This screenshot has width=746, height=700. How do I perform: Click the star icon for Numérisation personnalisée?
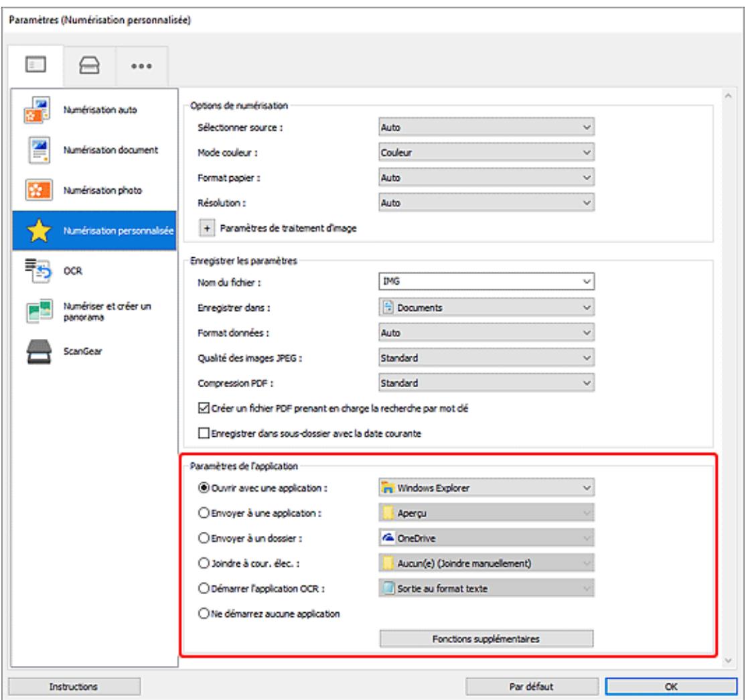(x=39, y=231)
